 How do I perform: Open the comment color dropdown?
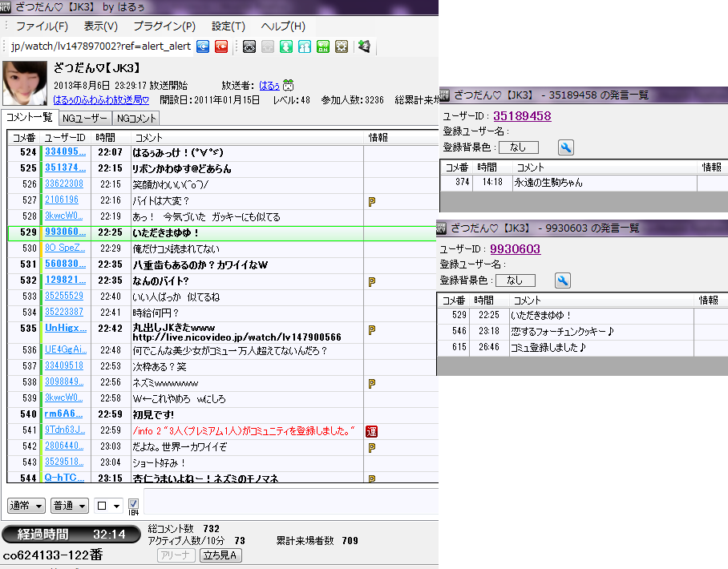point(107,506)
